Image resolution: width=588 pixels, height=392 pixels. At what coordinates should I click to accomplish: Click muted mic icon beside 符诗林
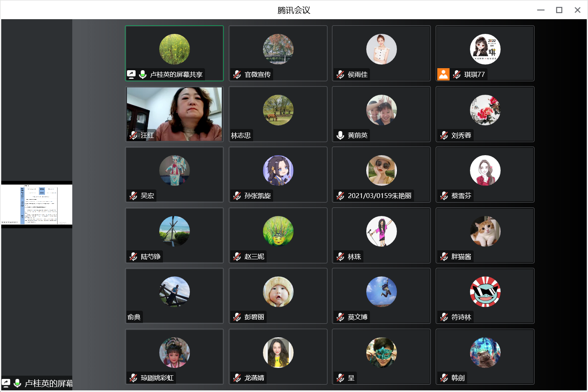click(444, 317)
